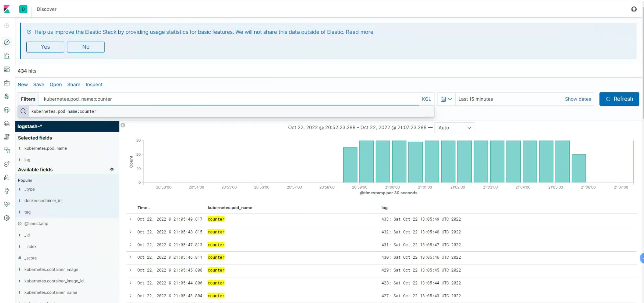Open Dev Tools from the sidebar
The width and height of the screenshot is (644, 303).
pos(7,191)
